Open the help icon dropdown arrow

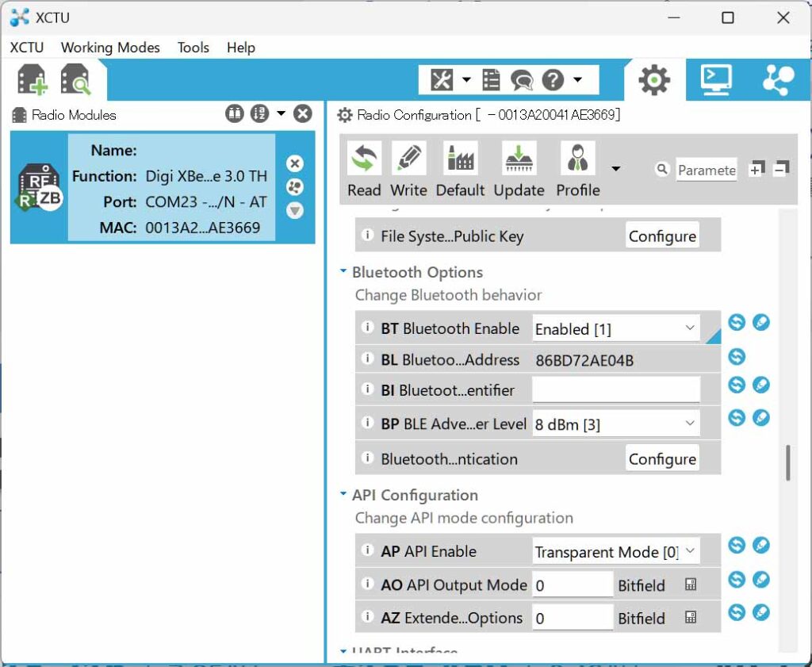click(577, 80)
